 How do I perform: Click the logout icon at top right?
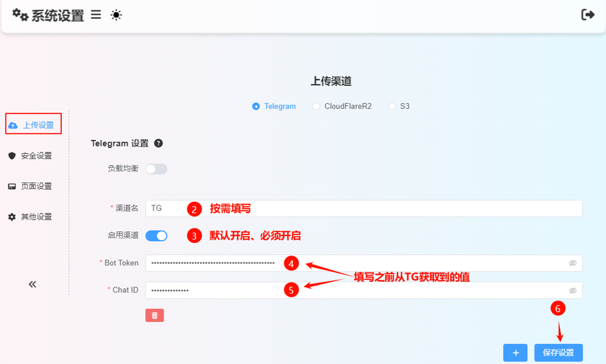pos(587,15)
